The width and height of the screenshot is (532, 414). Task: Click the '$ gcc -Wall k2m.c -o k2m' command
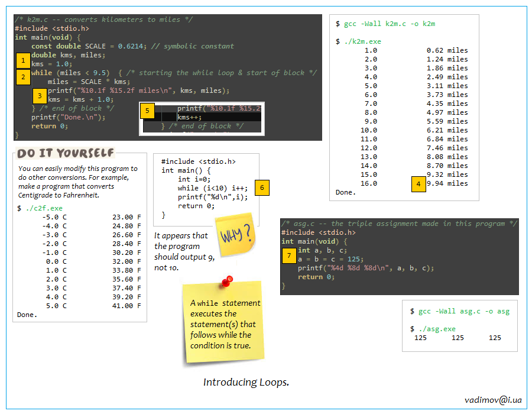pos(385,24)
